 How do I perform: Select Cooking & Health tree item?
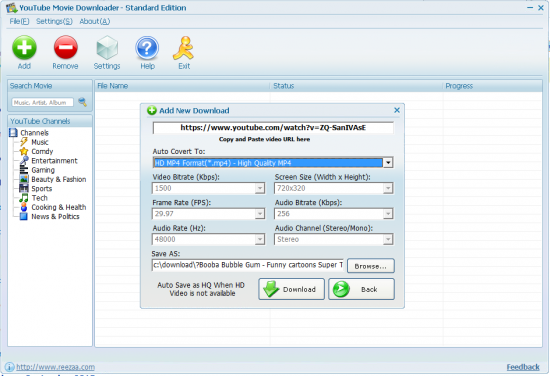59,207
